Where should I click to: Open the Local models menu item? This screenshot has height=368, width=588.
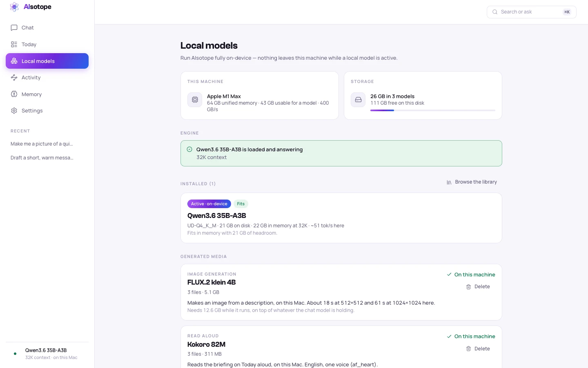[x=47, y=61]
